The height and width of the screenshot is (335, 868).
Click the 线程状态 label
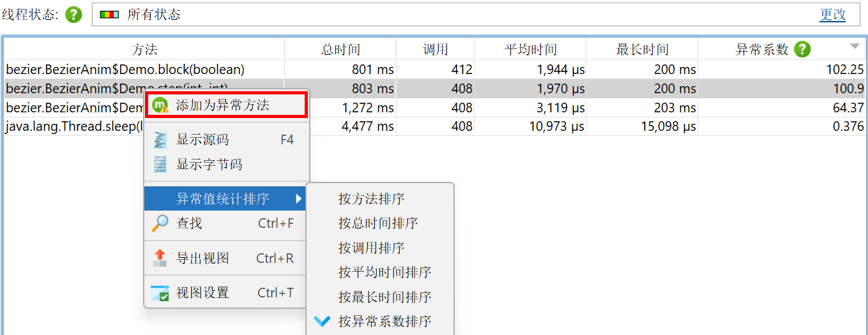click(31, 15)
